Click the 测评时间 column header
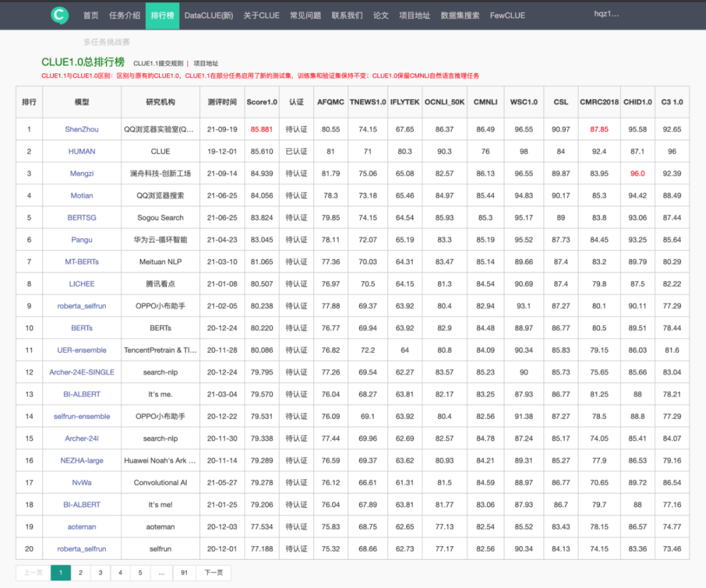This screenshot has height=588, width=706. click(222, 102)
